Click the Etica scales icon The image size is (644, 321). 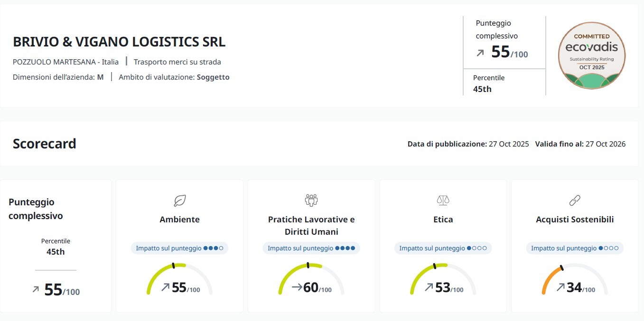coord(443,201)
